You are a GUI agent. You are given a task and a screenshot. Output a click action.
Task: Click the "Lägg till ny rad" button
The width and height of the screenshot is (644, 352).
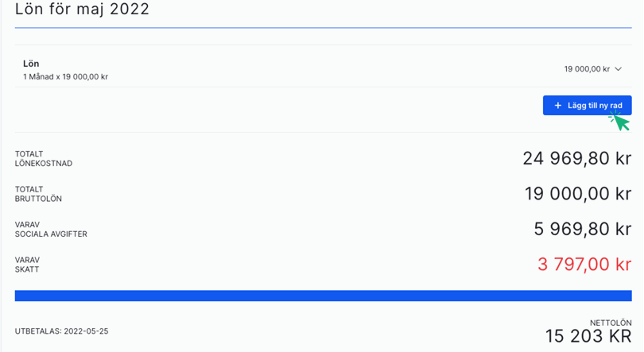point(588,106)
